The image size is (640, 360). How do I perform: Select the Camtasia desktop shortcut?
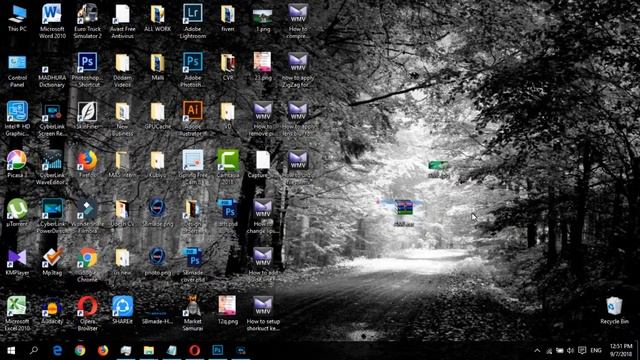(x=228, y=167)
